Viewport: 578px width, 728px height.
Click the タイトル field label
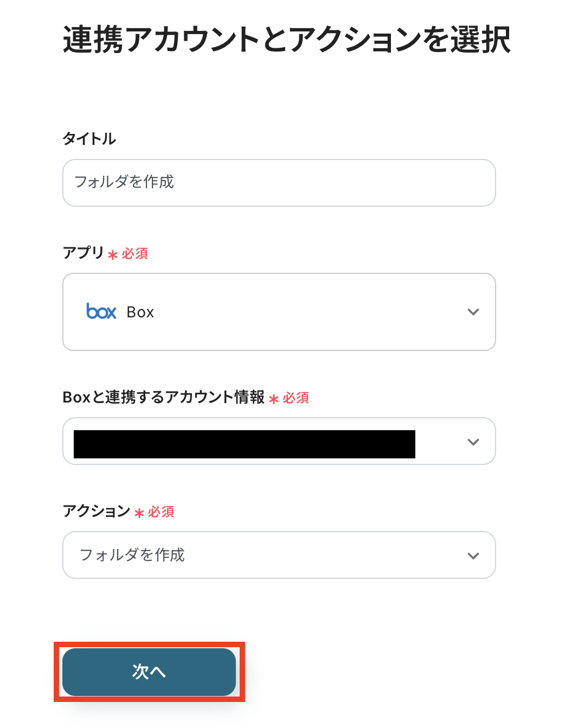89,138
